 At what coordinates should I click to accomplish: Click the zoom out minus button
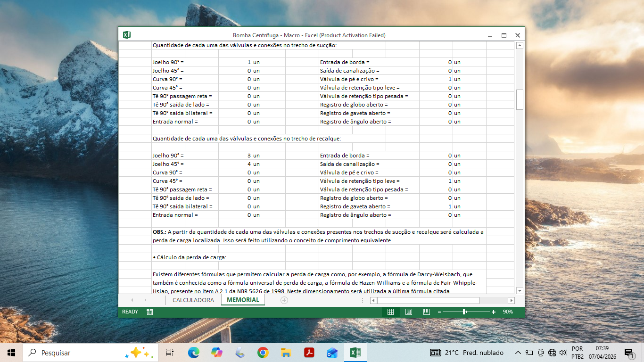click(439, 312)
